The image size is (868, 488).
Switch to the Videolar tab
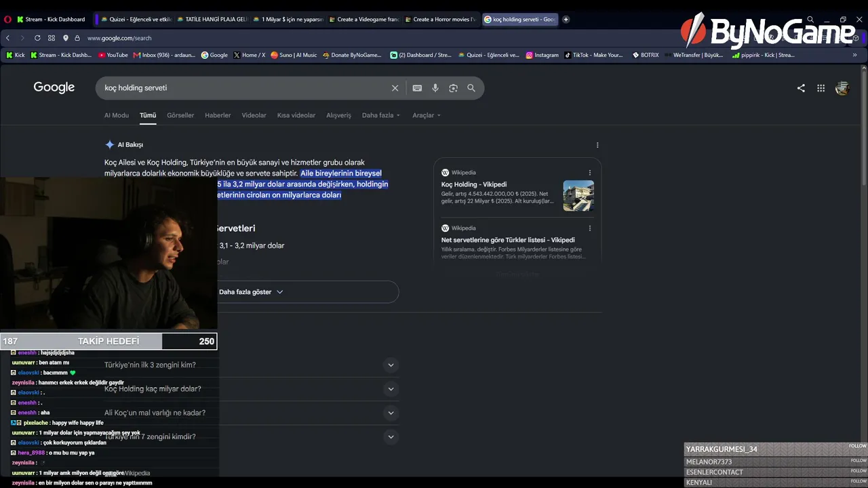[254, 115]
